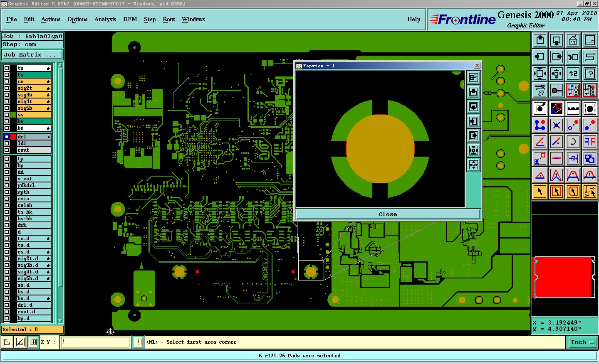Screen dimensions: 599x364
Task: Click the Home view icon
Action: 573,40
